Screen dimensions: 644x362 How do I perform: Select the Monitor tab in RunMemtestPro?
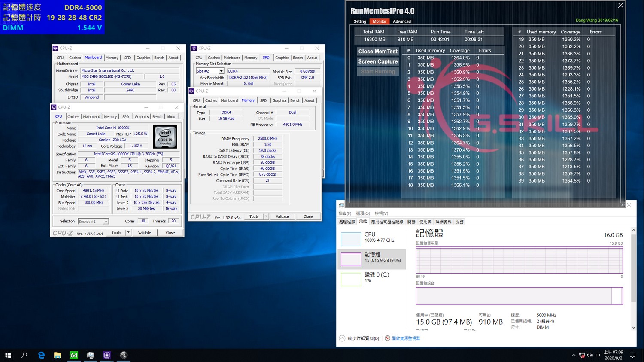click(x=380, y=21)
